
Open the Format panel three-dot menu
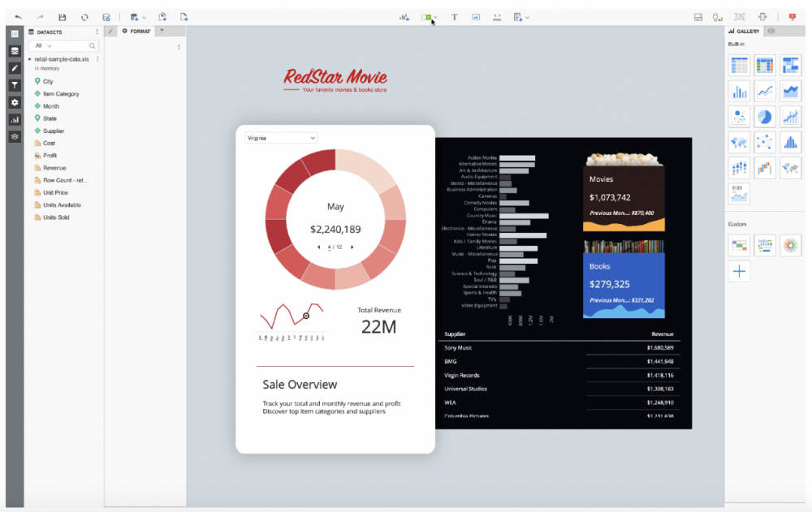coord(179,47)
